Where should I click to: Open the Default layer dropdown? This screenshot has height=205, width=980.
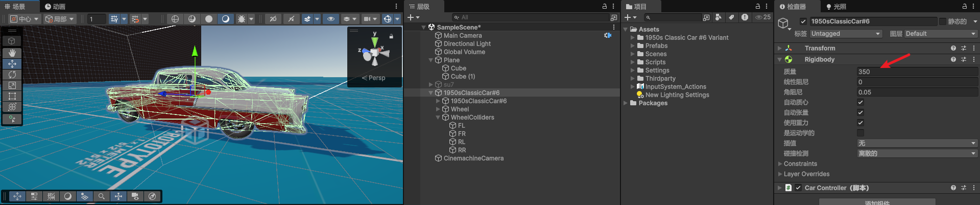pos(941,34)
